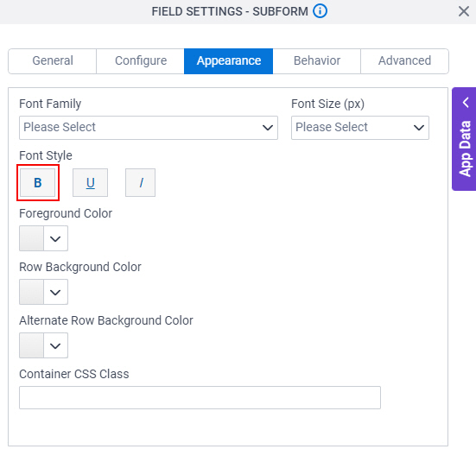The width and height of the screenshot is (476, 468).
Task: Toggle the Italic font style button
Action: pos(140,183)
